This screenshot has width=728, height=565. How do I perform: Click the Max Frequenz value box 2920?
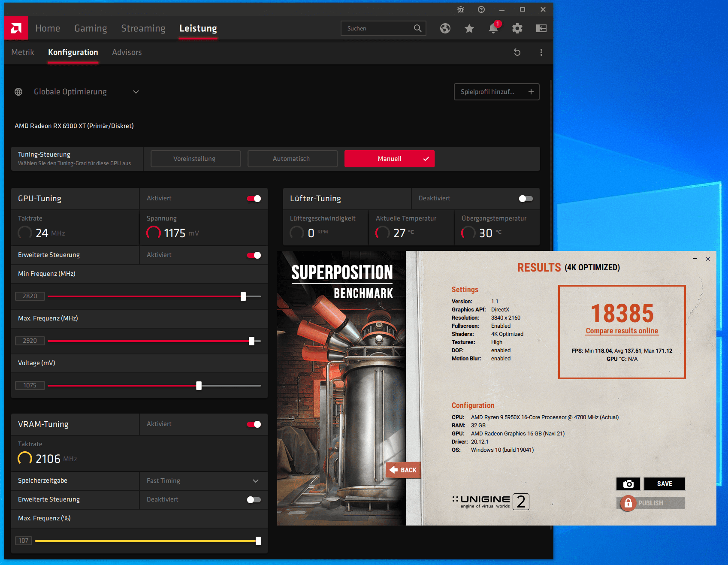point(30,341)
